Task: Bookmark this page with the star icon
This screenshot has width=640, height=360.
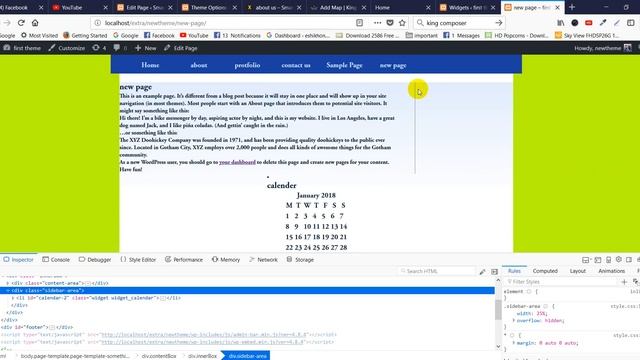Action: (402, 23)
